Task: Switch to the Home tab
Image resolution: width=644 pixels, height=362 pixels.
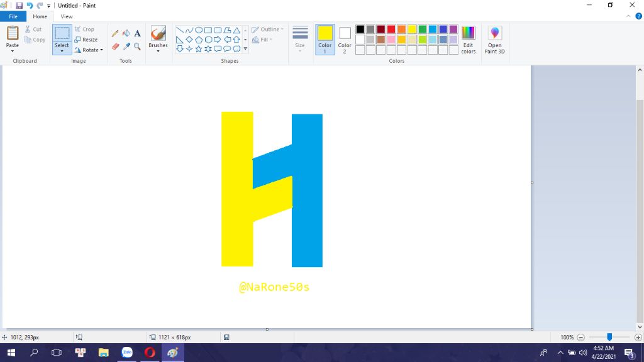Action: coord(40,16)
